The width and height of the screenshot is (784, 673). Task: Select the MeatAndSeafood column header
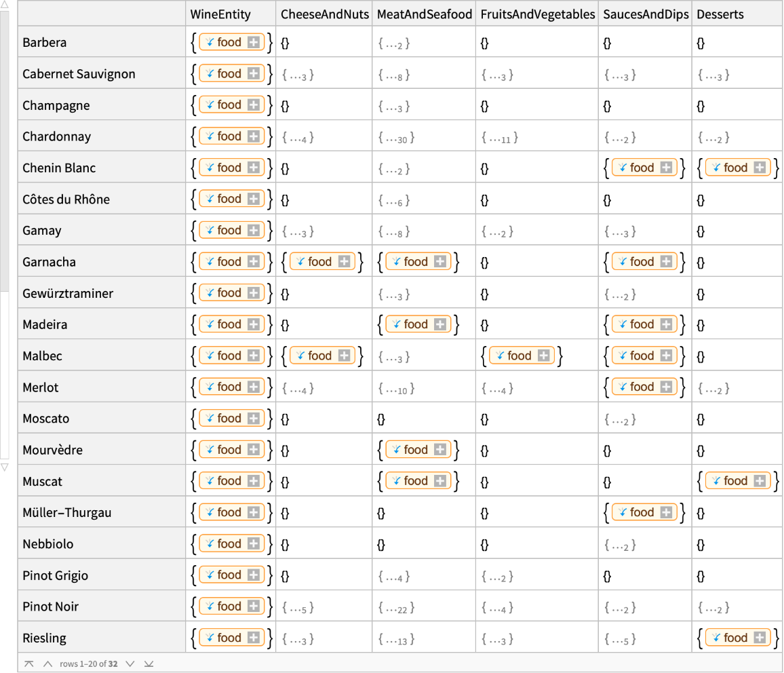click(x=424, y=14)
